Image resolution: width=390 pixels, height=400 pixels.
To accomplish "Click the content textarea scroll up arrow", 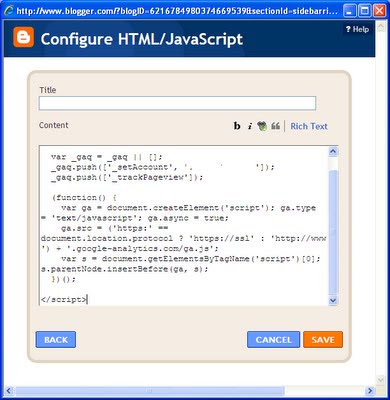I will [x=333, y=152].
